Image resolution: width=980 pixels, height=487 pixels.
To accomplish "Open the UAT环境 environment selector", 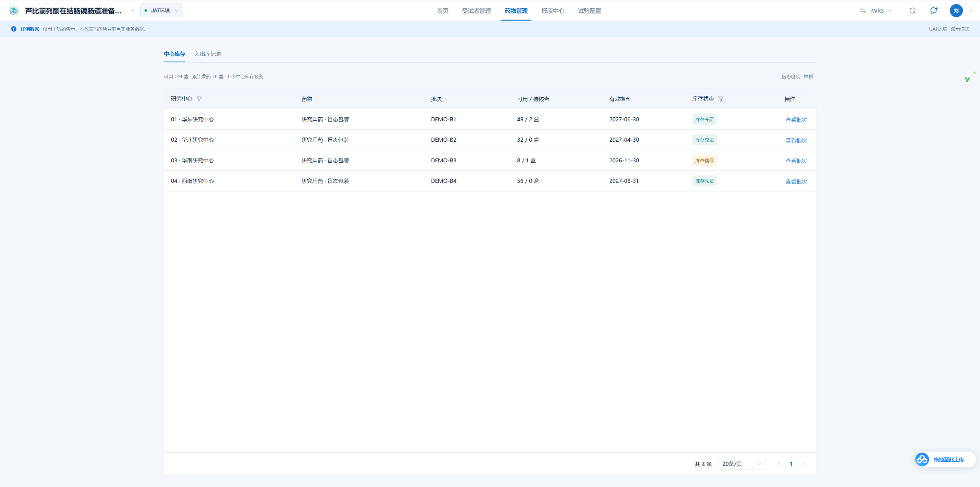I will pos(162,11).
